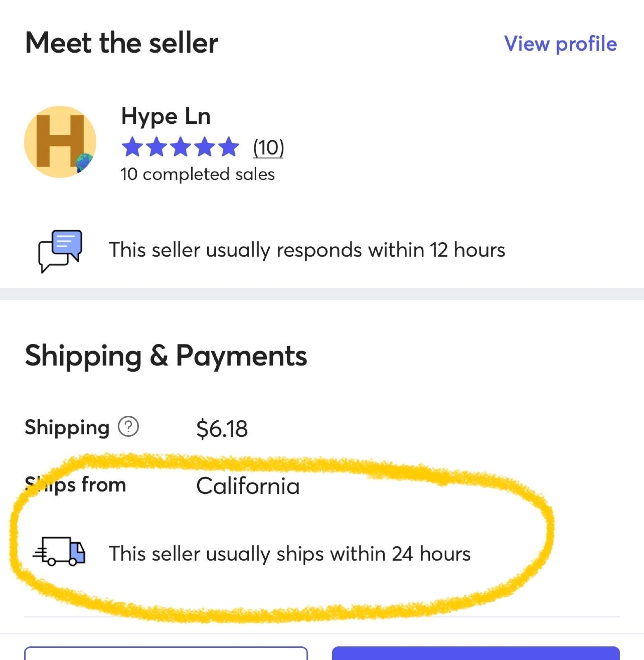The image size is (644, 660).
Task: Tap the $6.18 shipping cost
Action: (222, 428)
